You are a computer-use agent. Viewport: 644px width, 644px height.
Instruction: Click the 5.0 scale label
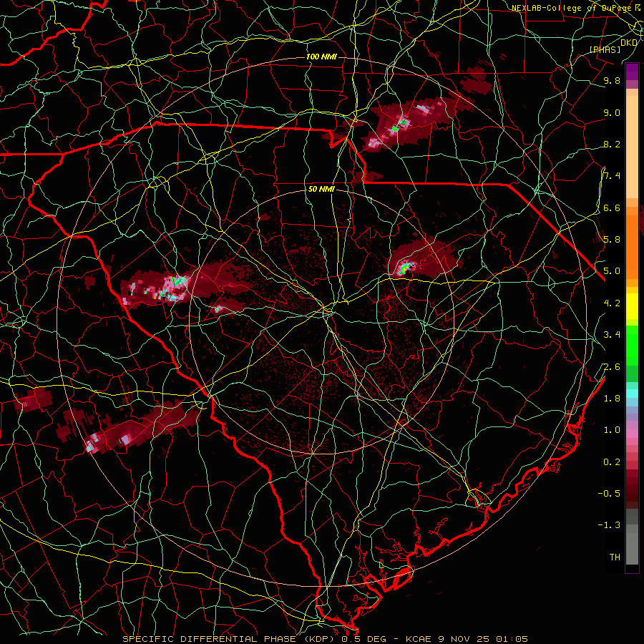[612, 271]
